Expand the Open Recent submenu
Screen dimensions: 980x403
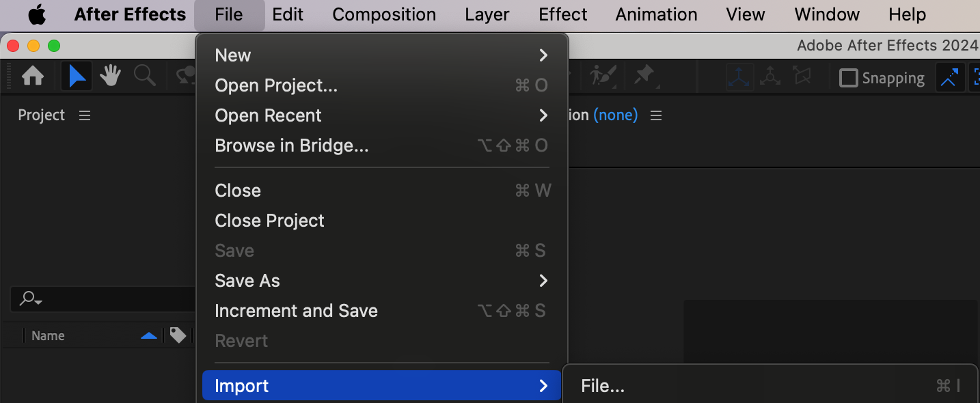pos(543,115)
